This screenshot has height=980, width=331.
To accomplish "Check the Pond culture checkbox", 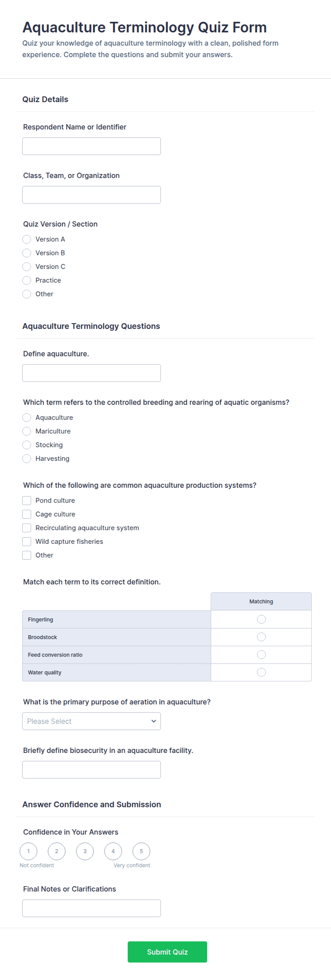I will 27,500.
